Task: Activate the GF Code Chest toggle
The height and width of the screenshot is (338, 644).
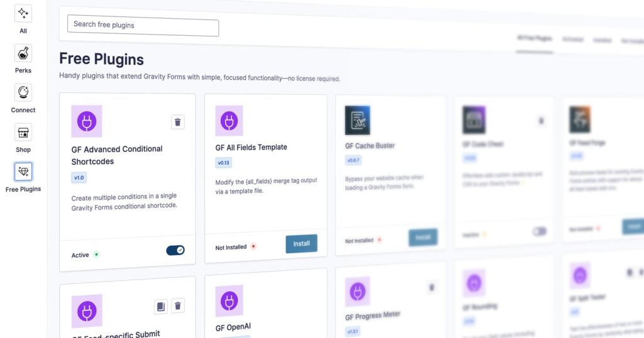Action: (540, 231)
